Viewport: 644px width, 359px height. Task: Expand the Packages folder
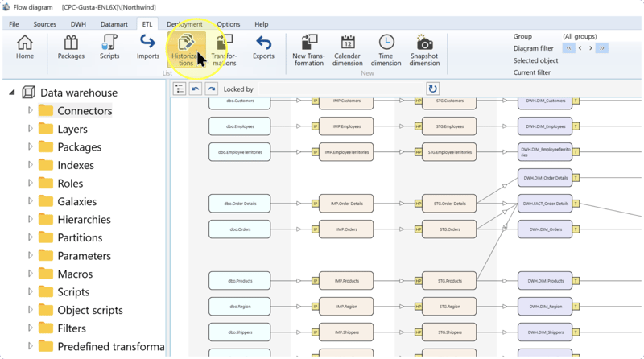[30, 146]
